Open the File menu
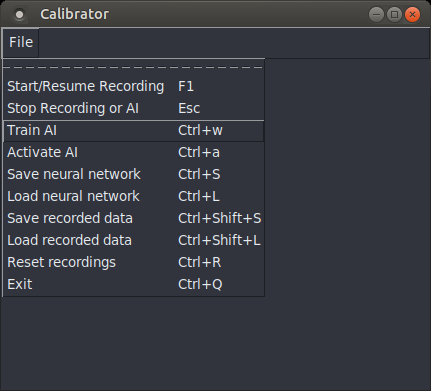 [x=21, y=43]
